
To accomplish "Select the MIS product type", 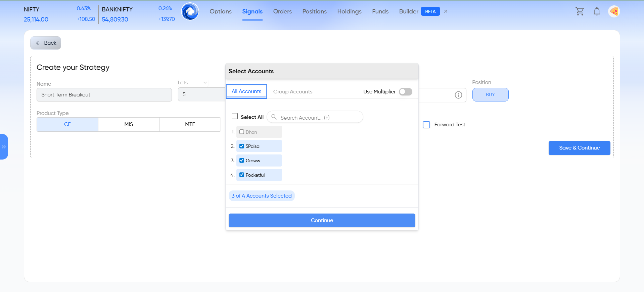I will click(x=129, y=124).
